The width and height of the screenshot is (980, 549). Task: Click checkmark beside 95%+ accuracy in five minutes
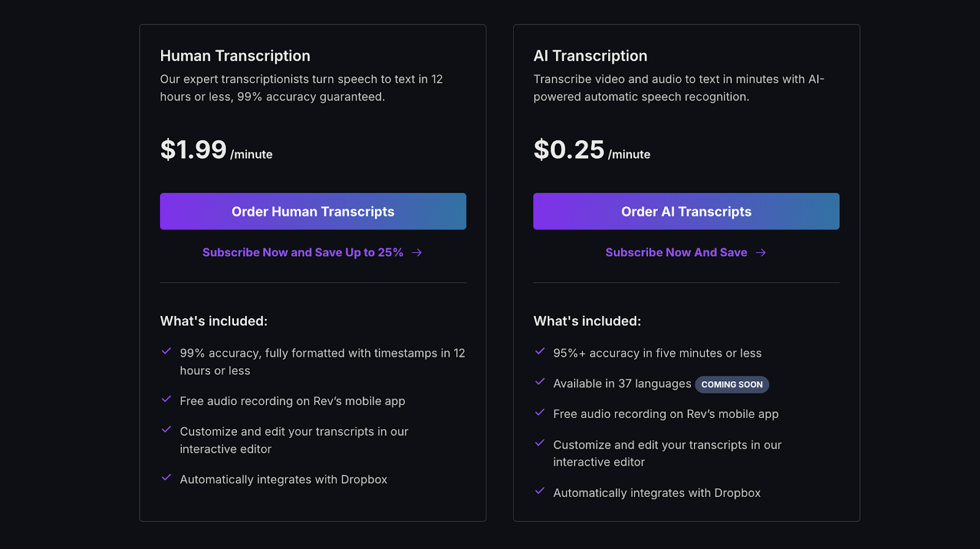click(540, 351)
